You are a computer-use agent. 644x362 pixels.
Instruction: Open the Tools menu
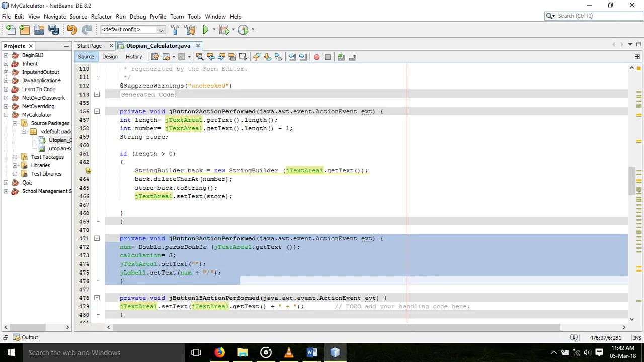pos(194,17)
